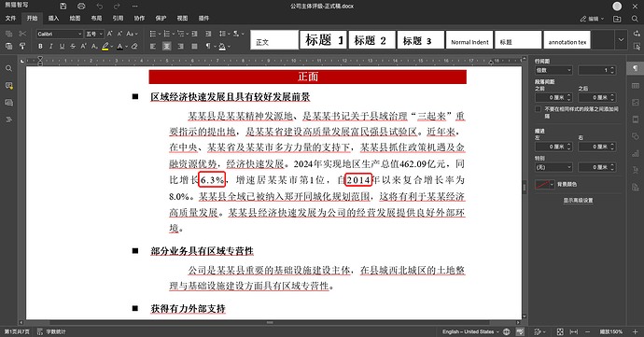Expand the 倍数 line spacing dropdown
Viewport: 644px width, 337px height.
tap(553, 70)
